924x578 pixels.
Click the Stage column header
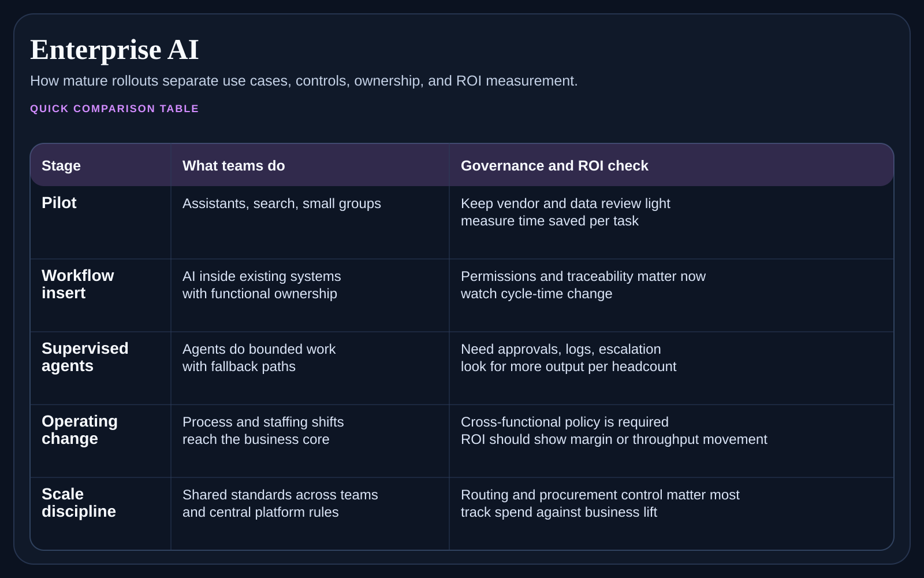pos(60,165)
